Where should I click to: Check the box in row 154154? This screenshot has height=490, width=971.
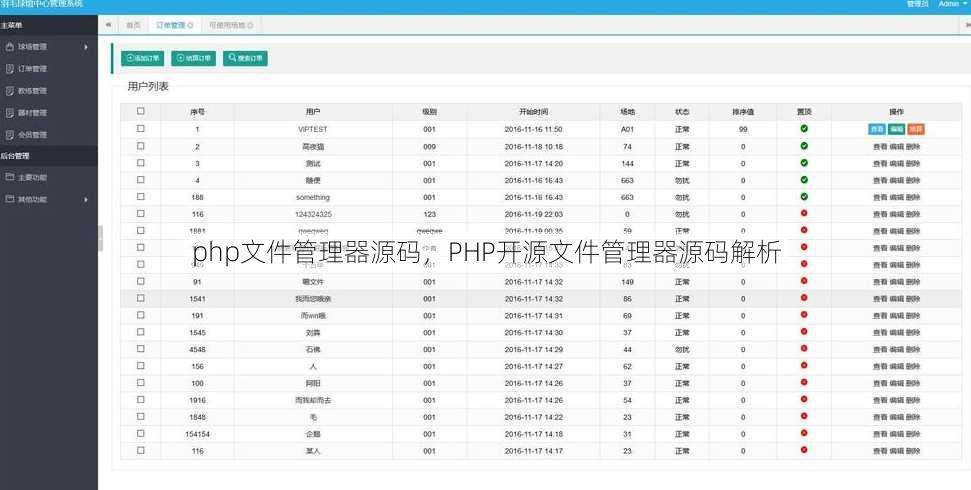click(141, 434)
